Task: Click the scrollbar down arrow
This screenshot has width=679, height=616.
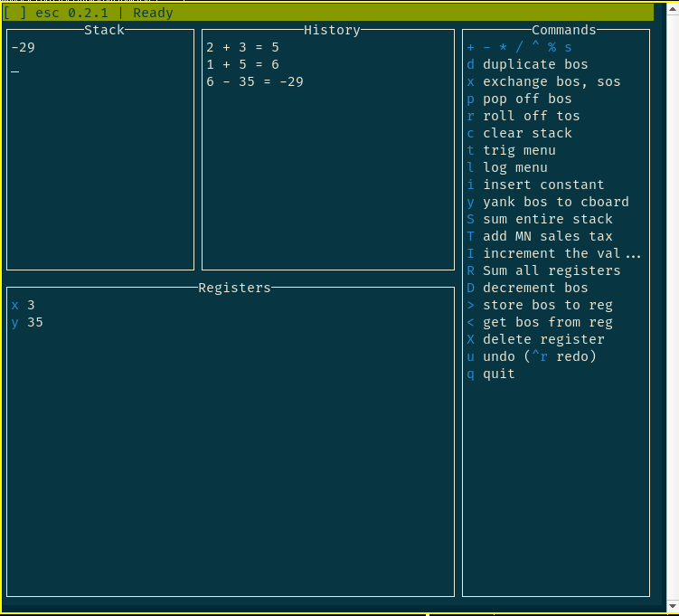Action: click(x=673, y=606)
